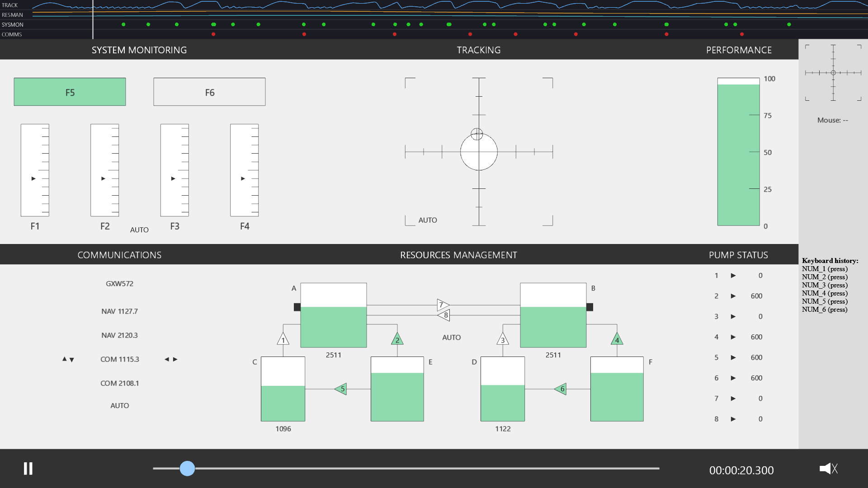
Task: Click the tracking crosshair cursor circle
Action: click(476, 134)
